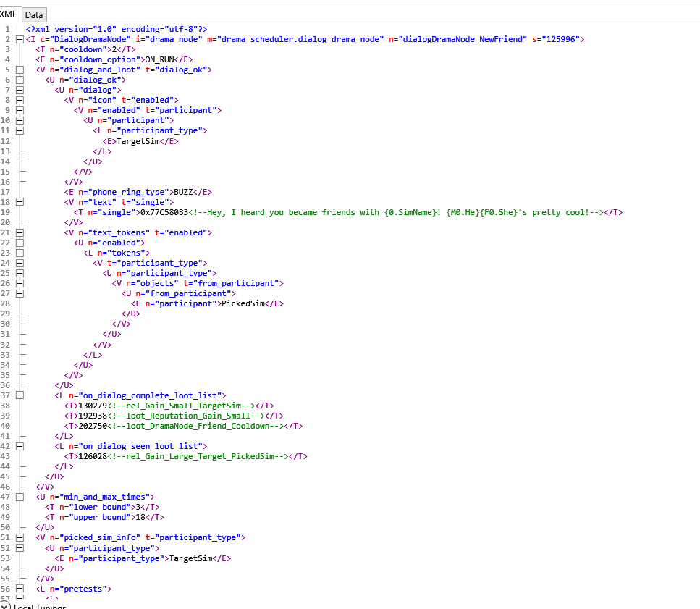Click loot ID 192938
This screenshot has height=609, width=700.
pos(93,416)
